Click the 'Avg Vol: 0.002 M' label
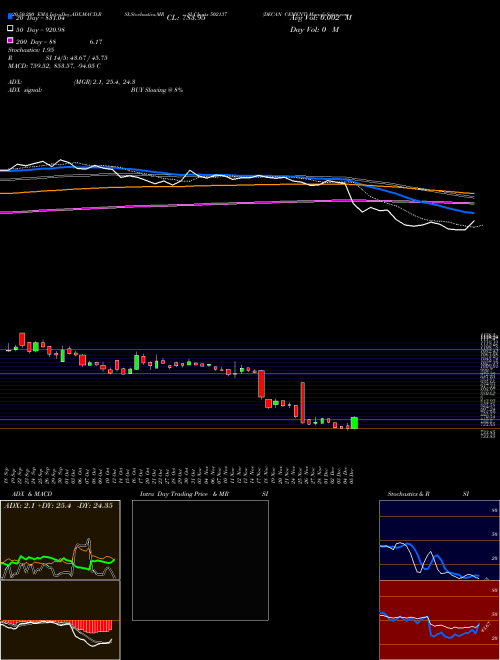 [321, 18]
